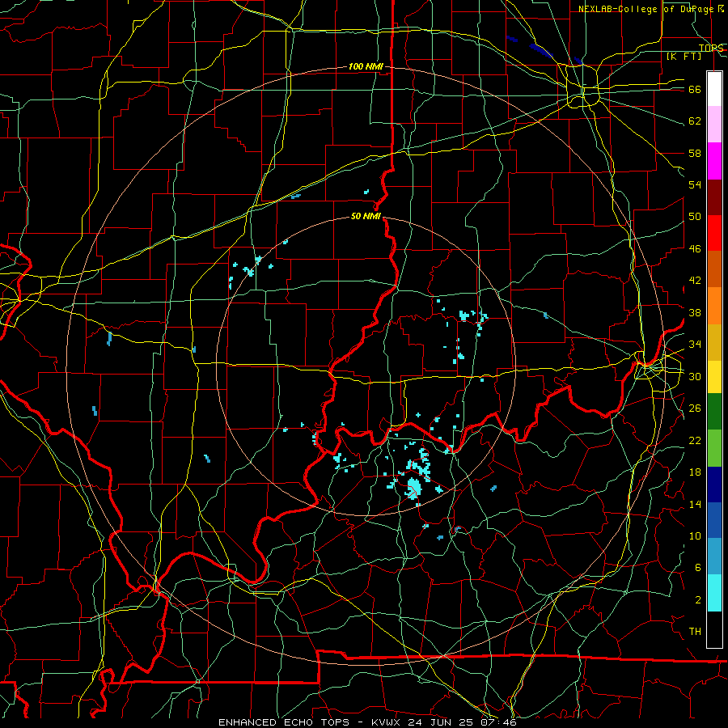Click the 6 value on the scale
The image size is (728, 728).
coord(698,568)
